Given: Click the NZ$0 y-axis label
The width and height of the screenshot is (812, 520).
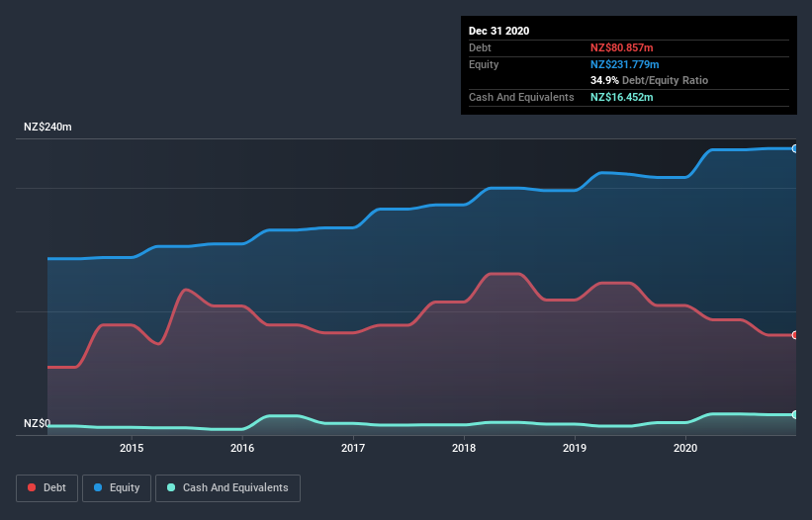Looking at the screenshot, I should (x=38, y=423).
